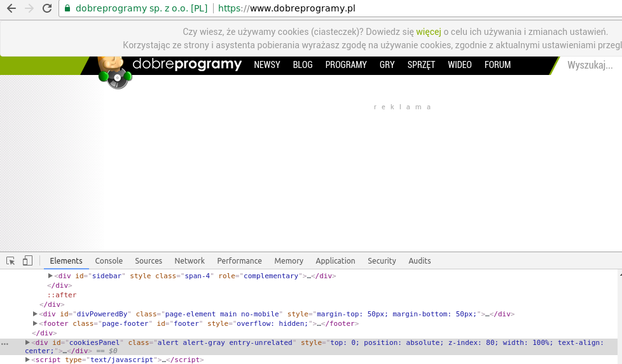Screen dimensions: 622x364
Task: Open the Application tab
Action: coord(335,260)
